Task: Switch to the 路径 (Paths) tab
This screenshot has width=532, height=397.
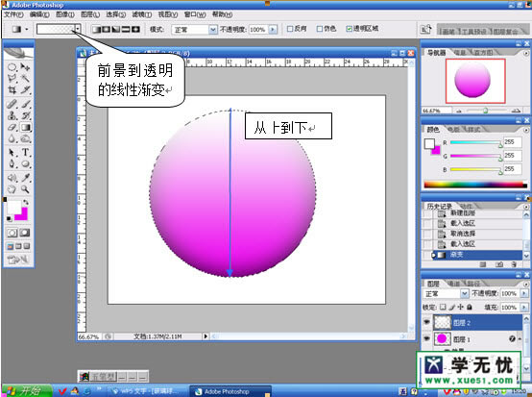Action: [x=473, y=284]
